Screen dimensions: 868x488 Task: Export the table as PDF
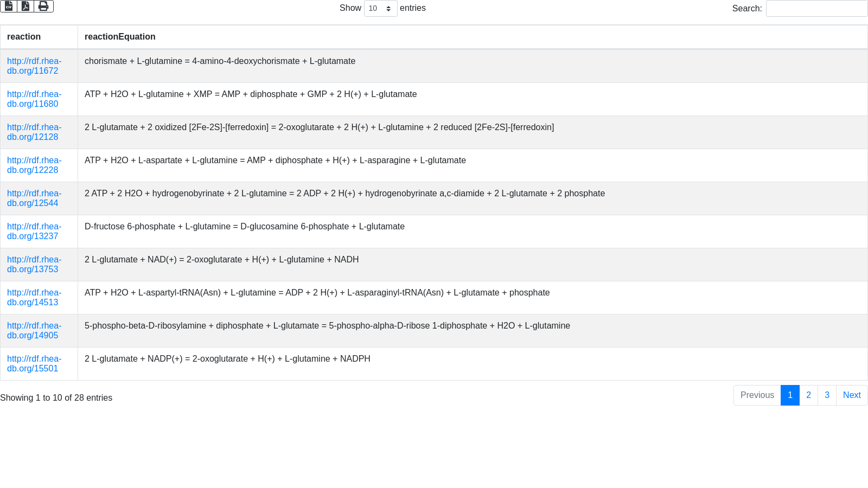25,6
